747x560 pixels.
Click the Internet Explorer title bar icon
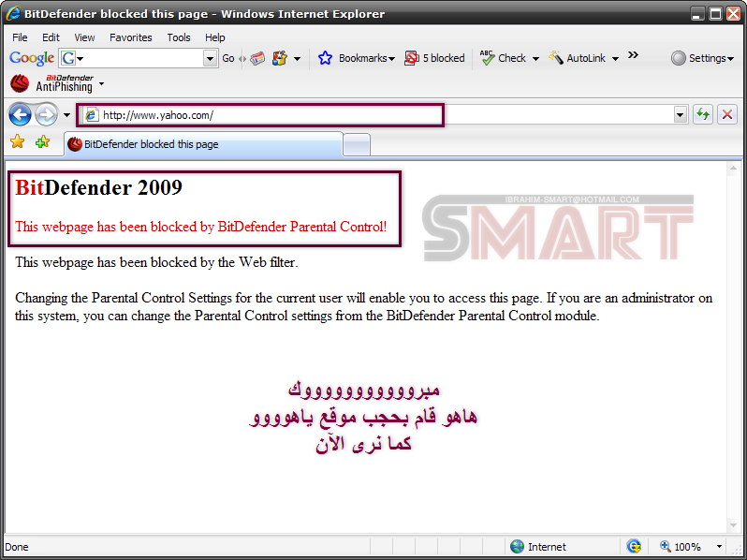[13, 13]
